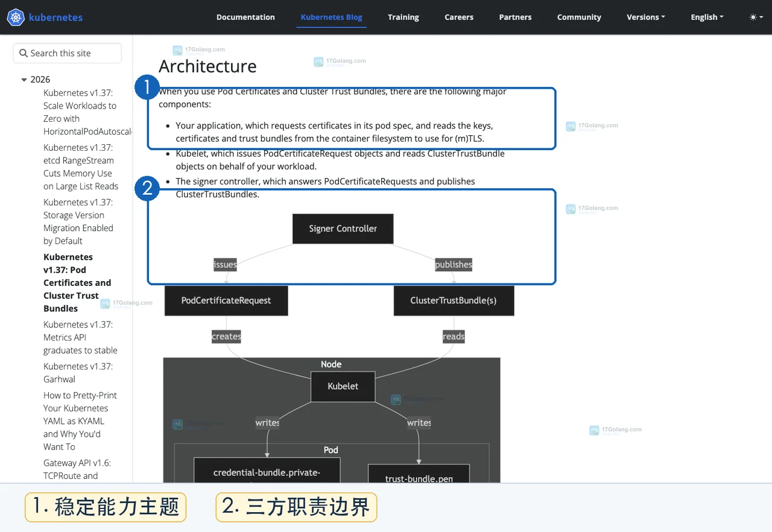The width and height of the screenshot is (772, 532).
Task: Click the 'Pod' group label
Action: pyautogui.click(x=331, y=450)
